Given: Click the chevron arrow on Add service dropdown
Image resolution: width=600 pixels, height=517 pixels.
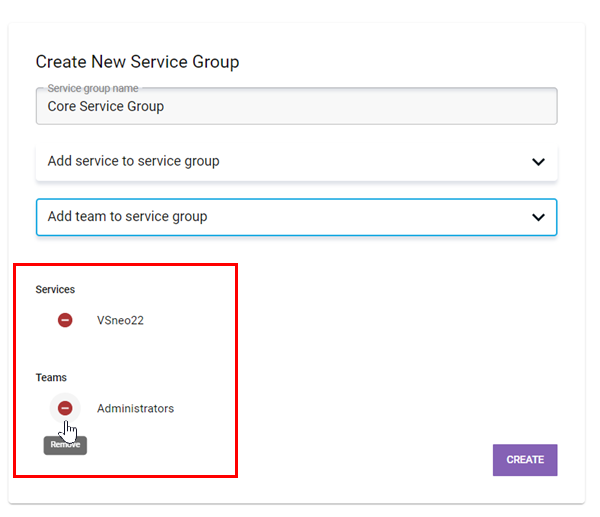Looking at the screenshot, I should pyautogui.click(x=538, y=162).
